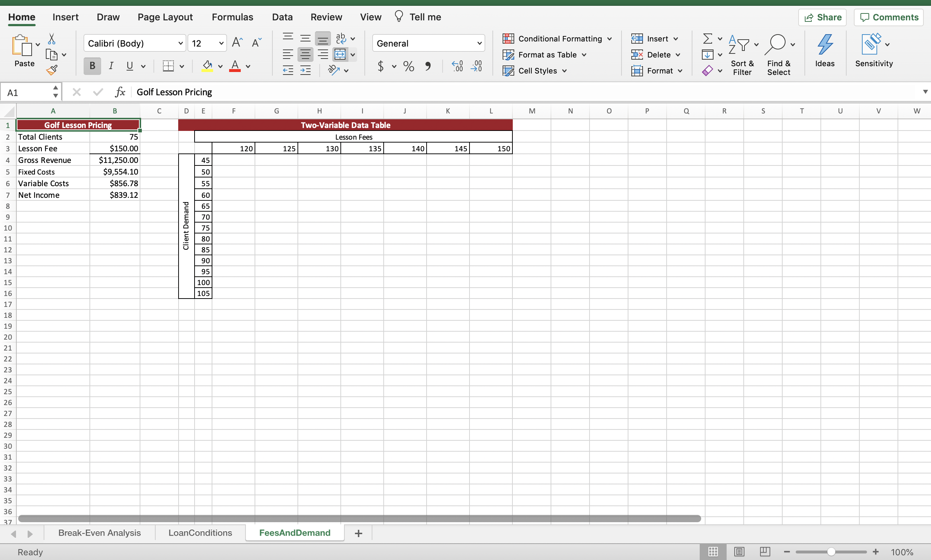Switch to Page Layout view in status bar

pos(739,552)
